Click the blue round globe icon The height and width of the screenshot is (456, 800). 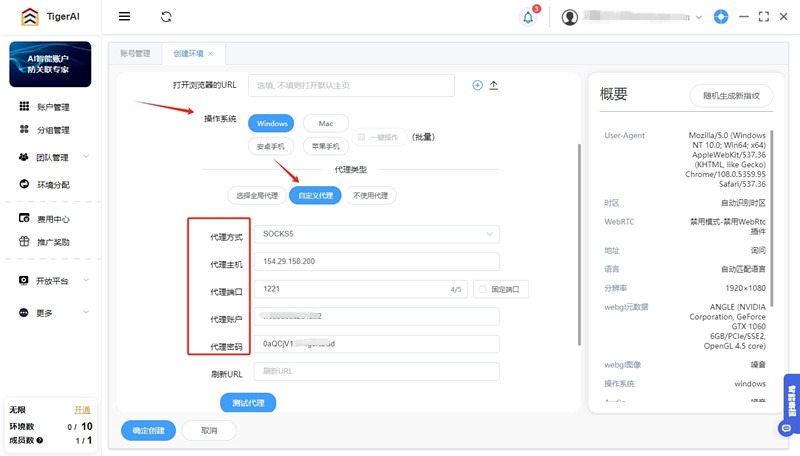721,17
